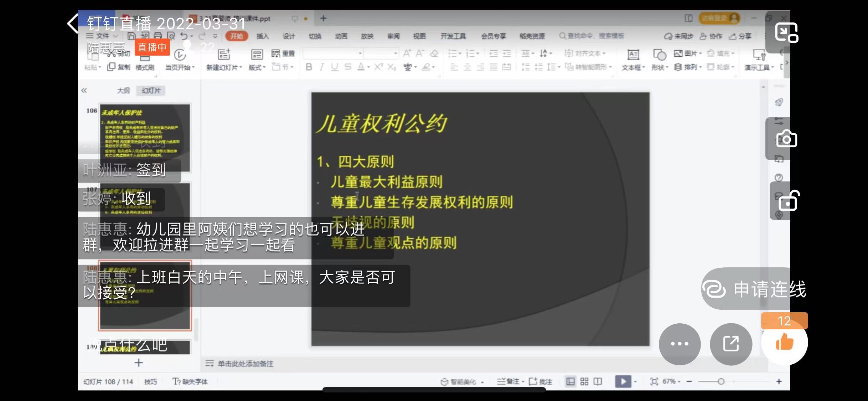Image resolution: width=868 pixels, height=401 pixels.
Task: Take a screenshot with the camera icon
Action: pos(786,139)
